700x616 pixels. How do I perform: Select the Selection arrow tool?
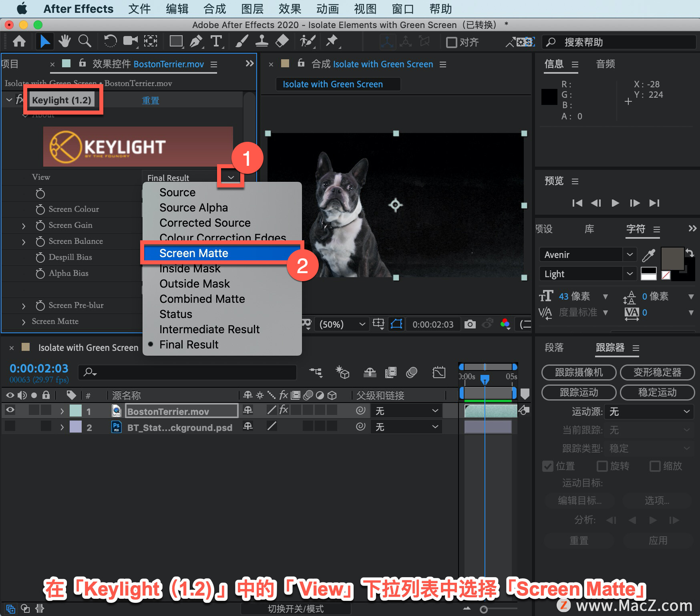point(45,41)
